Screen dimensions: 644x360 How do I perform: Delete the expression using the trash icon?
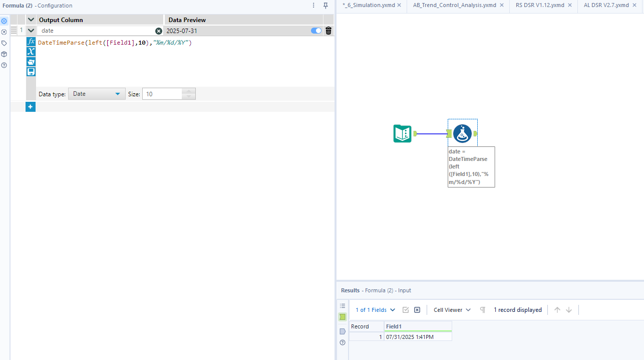329,31
